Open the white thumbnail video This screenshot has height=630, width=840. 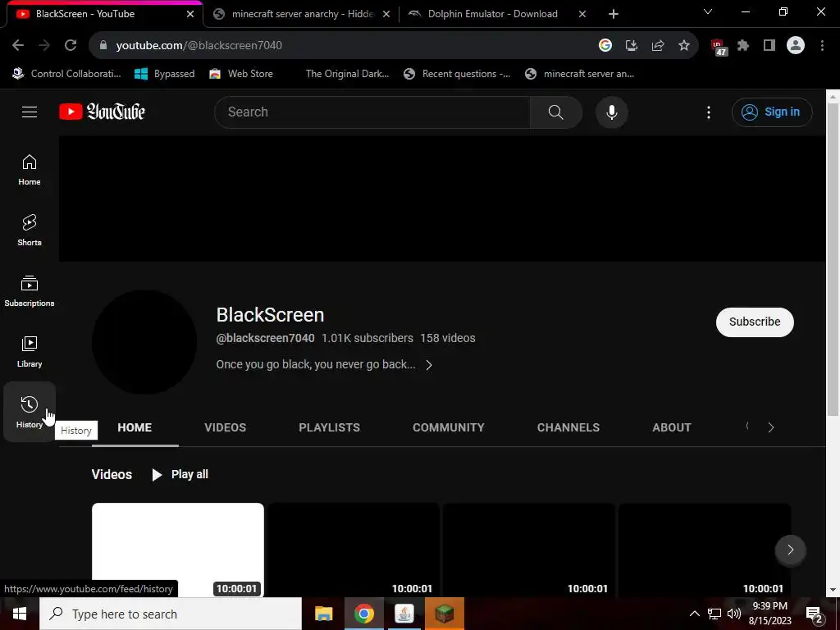coord(178,550)
